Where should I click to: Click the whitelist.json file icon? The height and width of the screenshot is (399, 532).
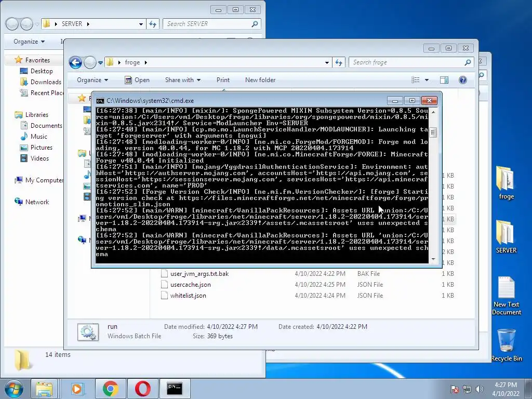click(x=164, y=296)
